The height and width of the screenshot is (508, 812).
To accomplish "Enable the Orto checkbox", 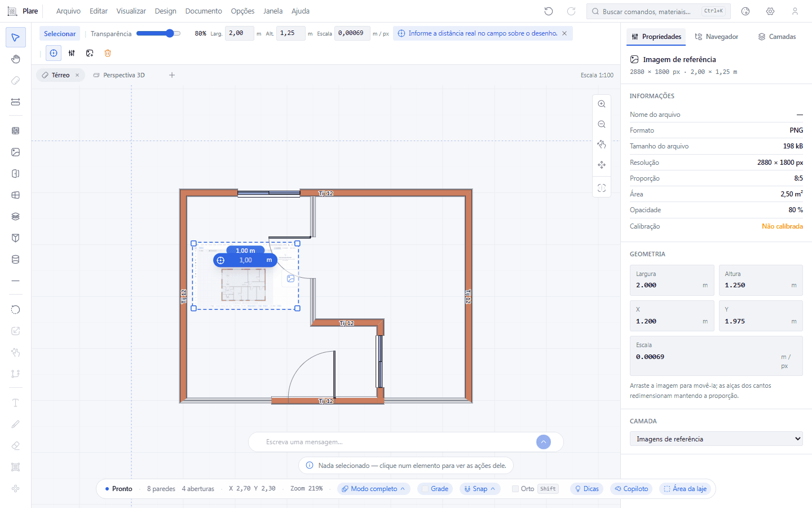I will [x=515, y=489].
